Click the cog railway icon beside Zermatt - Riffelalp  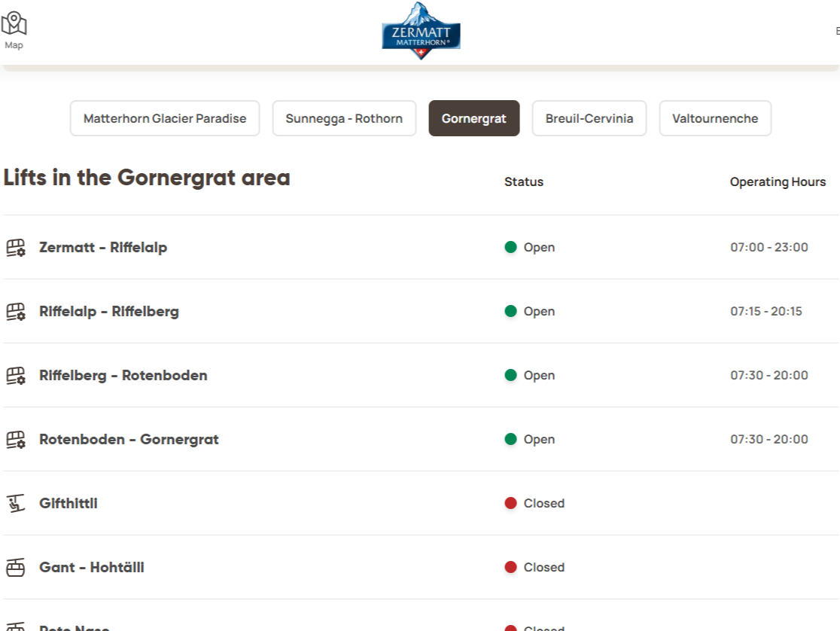(x=16, y=248)
